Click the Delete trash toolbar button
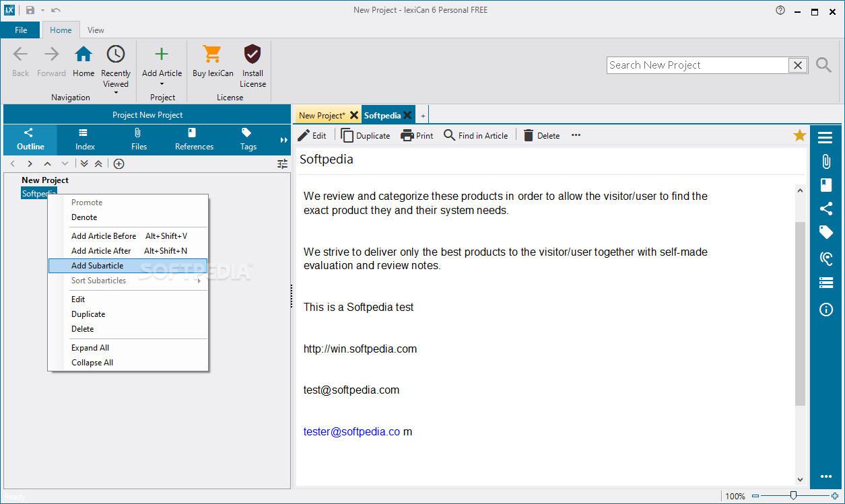Image resolution: width=845 pixels, height=504 pixels. (x=541, y=135)
